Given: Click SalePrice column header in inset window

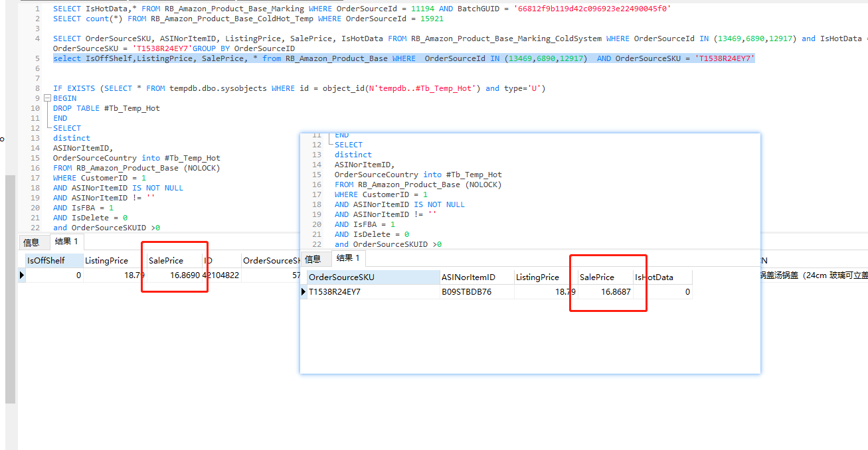Looking at the screenshot, I should pos(605,277).
